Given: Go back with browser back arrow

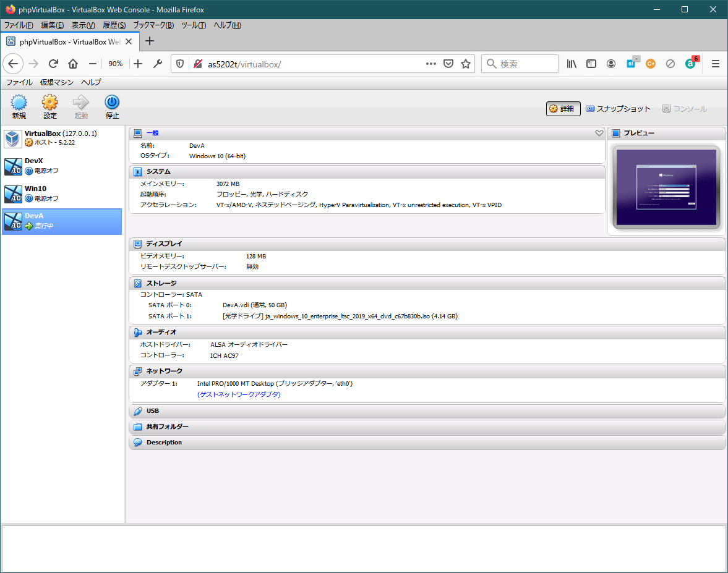Looking at the screenshot, I should point(13,64).
